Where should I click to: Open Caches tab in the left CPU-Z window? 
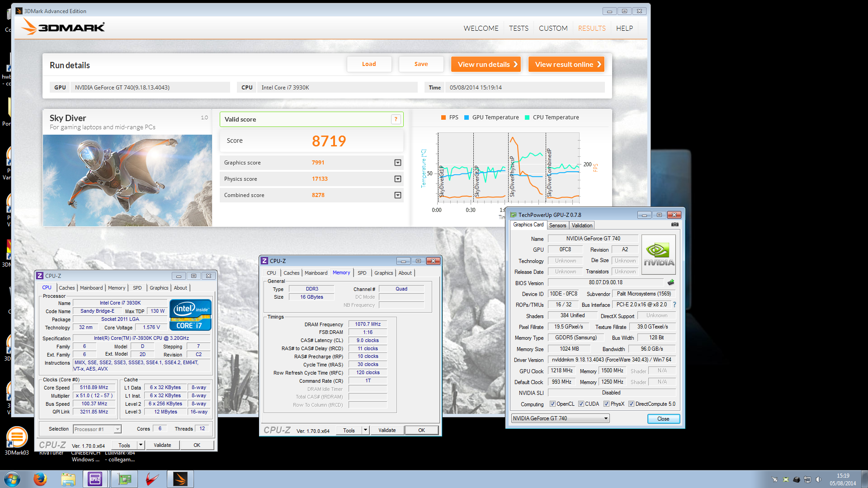click(x=67, y=288)
